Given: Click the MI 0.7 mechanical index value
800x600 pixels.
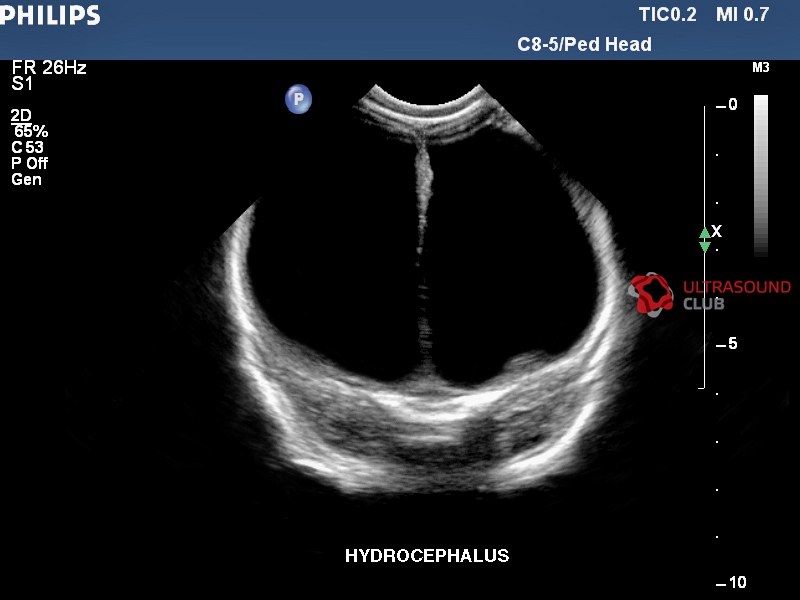Looking at the screenshot, I should click(742, 14).
